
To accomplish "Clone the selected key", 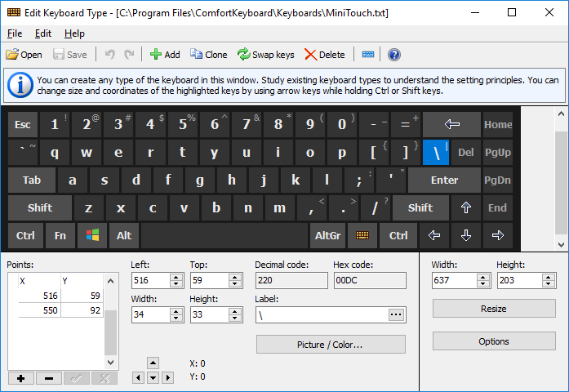I will pyautogui.click(x=209, y=55).
